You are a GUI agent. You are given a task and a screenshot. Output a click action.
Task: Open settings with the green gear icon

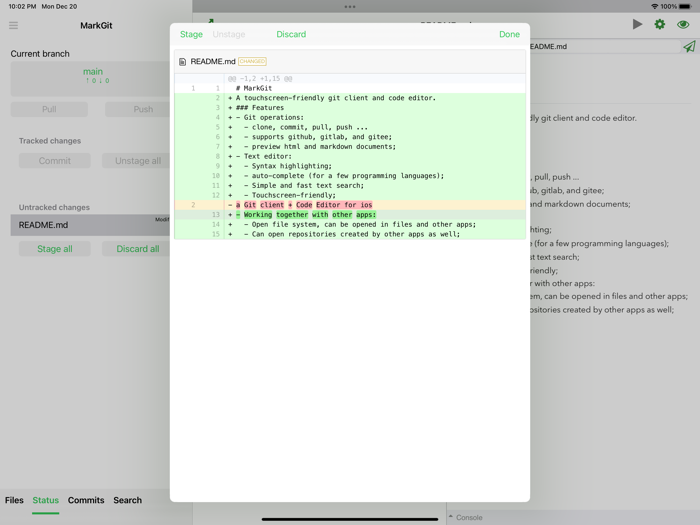point(659,25)
